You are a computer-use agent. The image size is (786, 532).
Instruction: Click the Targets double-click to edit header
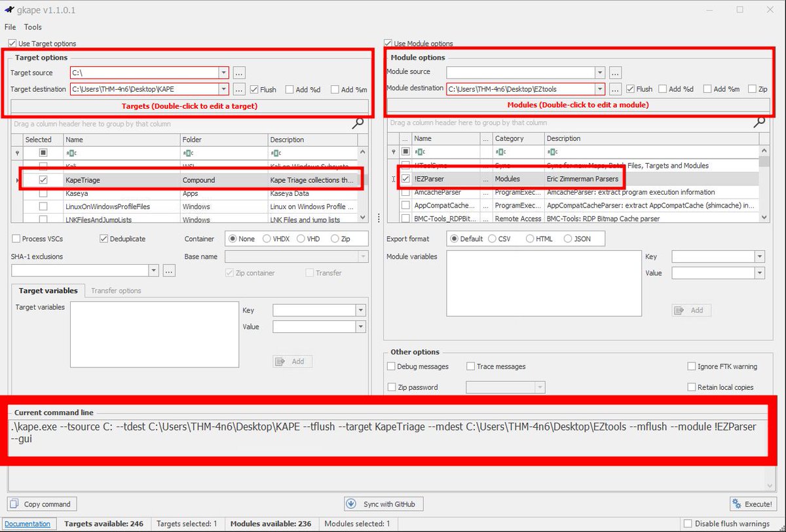[189, 106]
